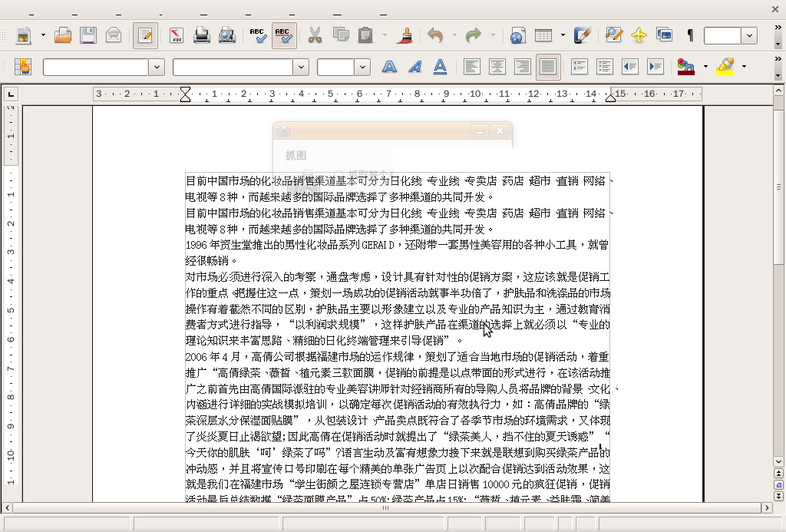Open the Navigation selector button
This screenshot has width=786, height=532.
pyautogui.click(x=778, y=485)
